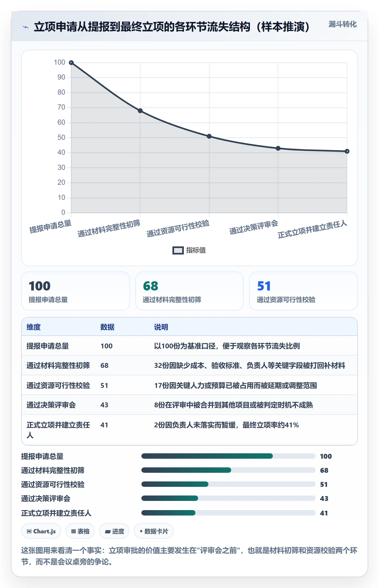This screenshot has width=379, height=588.
Task: Click the 通过资源可行性校验 progress bar
Action: 228,484
